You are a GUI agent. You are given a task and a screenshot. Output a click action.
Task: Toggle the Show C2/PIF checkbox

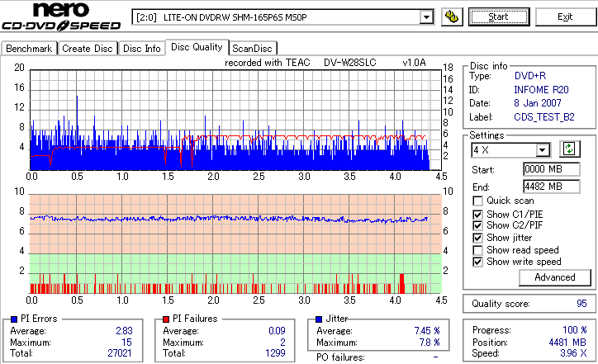pos(477,225)
